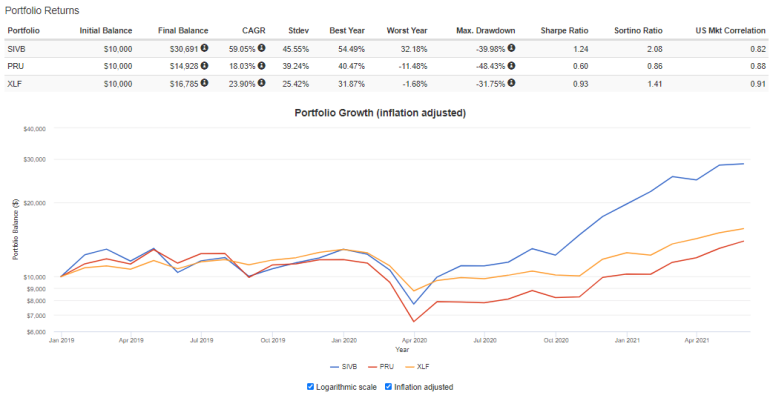The height and width of the screenshot is (398, 773).
Task: Select the SIVB portfolio row name
Action: 16,49
